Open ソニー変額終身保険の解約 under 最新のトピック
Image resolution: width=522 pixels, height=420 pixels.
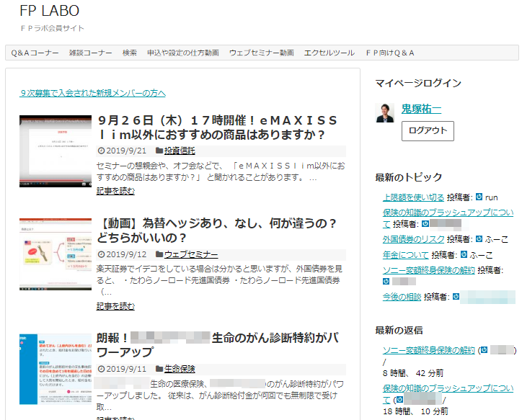pyautogui.click(x=429, y=270)
